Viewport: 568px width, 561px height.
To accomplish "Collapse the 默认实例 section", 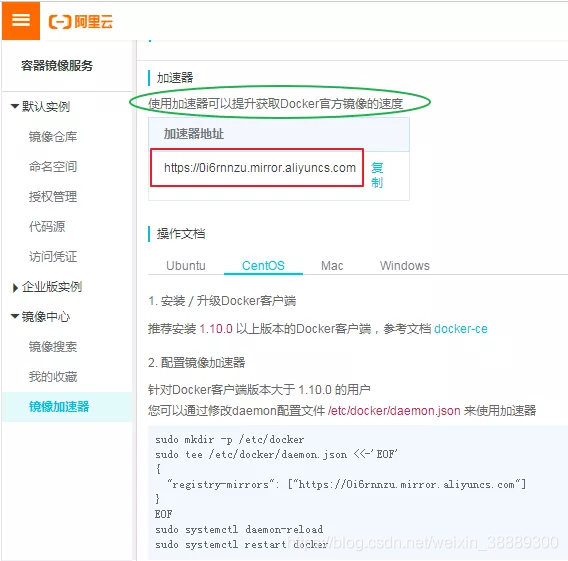I will coord(15,106).
